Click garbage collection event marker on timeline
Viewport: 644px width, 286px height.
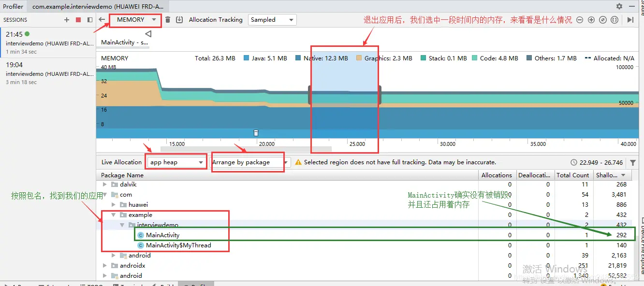(256, 133)
